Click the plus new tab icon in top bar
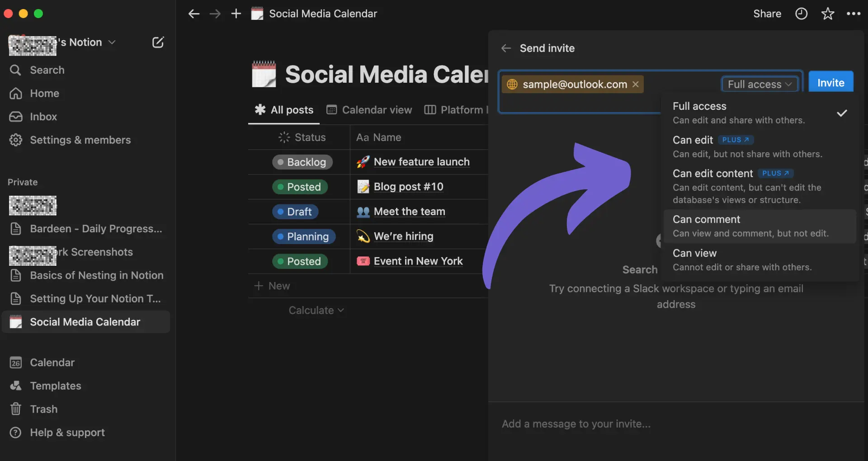This screenshot has height=461, width=868. (236, 14)
